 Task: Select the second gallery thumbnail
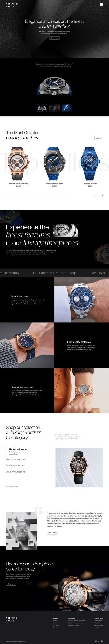coord(55,108)
